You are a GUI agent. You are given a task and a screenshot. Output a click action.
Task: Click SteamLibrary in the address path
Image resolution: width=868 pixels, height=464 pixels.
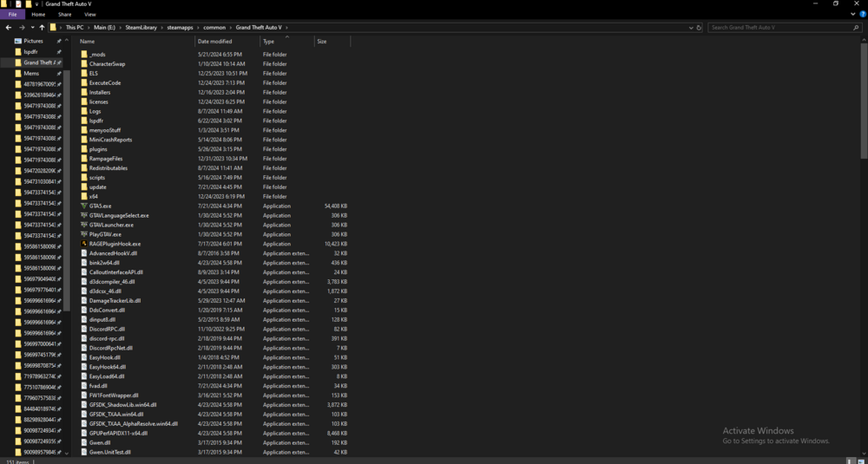click(x=143, y=27)
